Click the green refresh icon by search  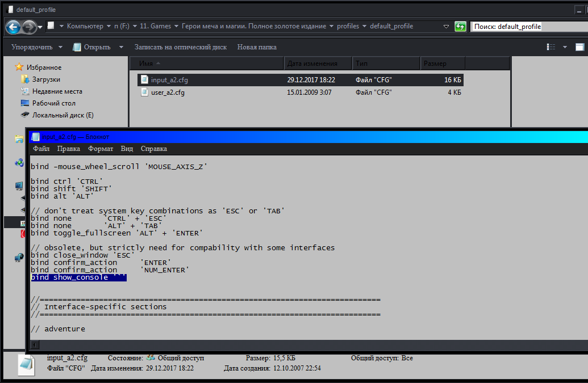click(460, 26)
